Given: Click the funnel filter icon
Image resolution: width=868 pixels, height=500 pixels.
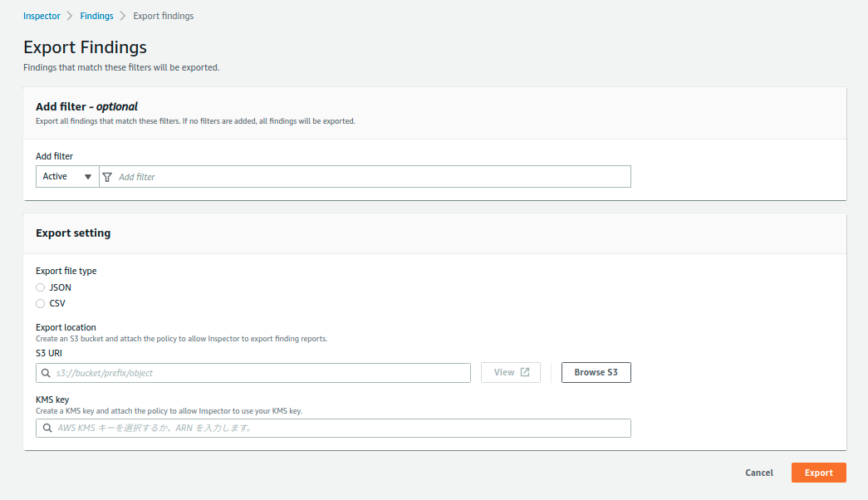Looking at the screenshot, I should pos(107,177).
